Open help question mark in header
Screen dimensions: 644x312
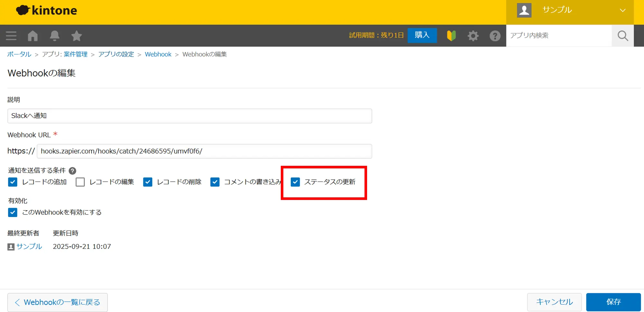pos(495,36)
